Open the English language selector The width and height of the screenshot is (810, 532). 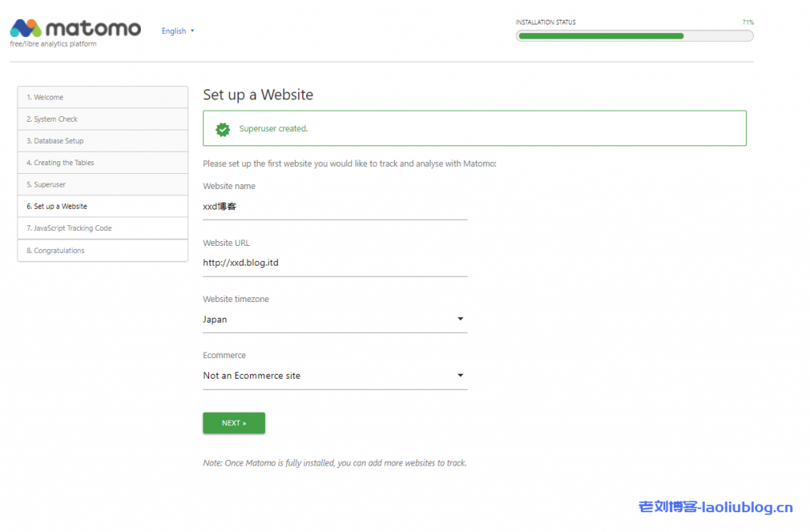pos(177,32)
